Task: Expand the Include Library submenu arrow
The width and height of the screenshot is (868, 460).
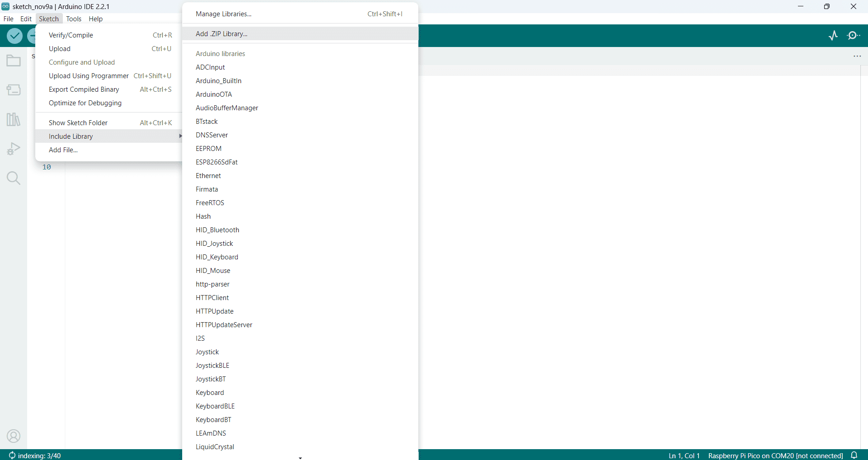Action: 180,136
